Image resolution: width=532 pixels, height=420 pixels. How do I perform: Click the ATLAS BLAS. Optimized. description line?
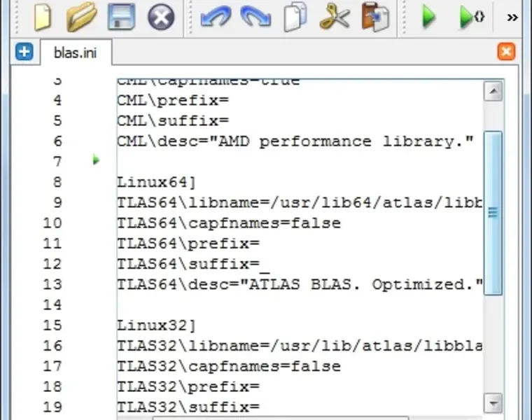(300, 285)
